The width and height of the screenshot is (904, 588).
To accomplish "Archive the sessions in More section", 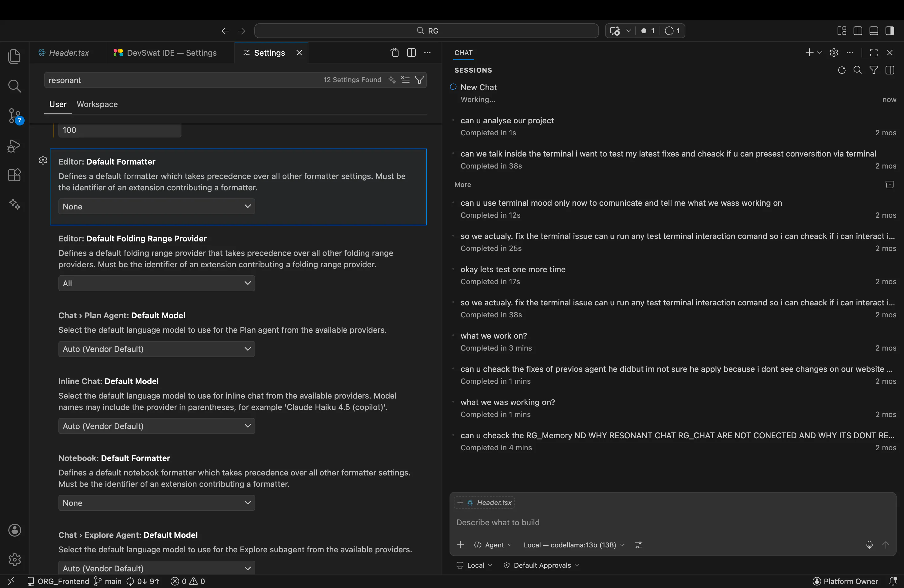I will click(890, 185).
